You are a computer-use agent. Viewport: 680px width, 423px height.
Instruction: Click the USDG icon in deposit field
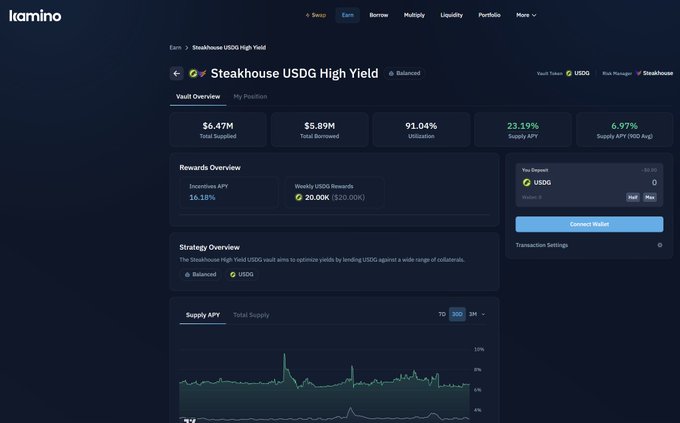(526, 183)
